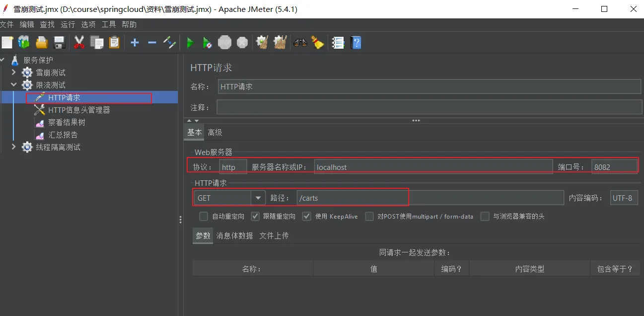Click the Copy toolbar icon
Image resolution: width=644 pixels, height=316 pixels.
(97, 43)
